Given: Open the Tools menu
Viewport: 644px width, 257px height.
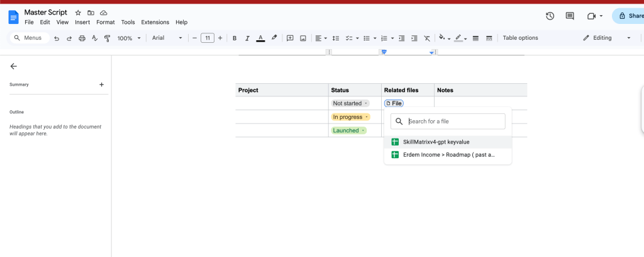Looking at the screenshot, I should tap(128, 22).
